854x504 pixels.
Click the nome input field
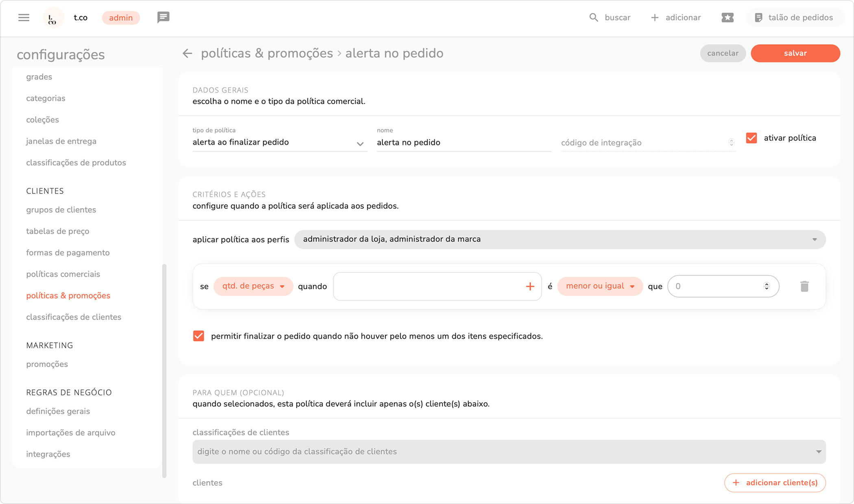(x=464, y=143)
